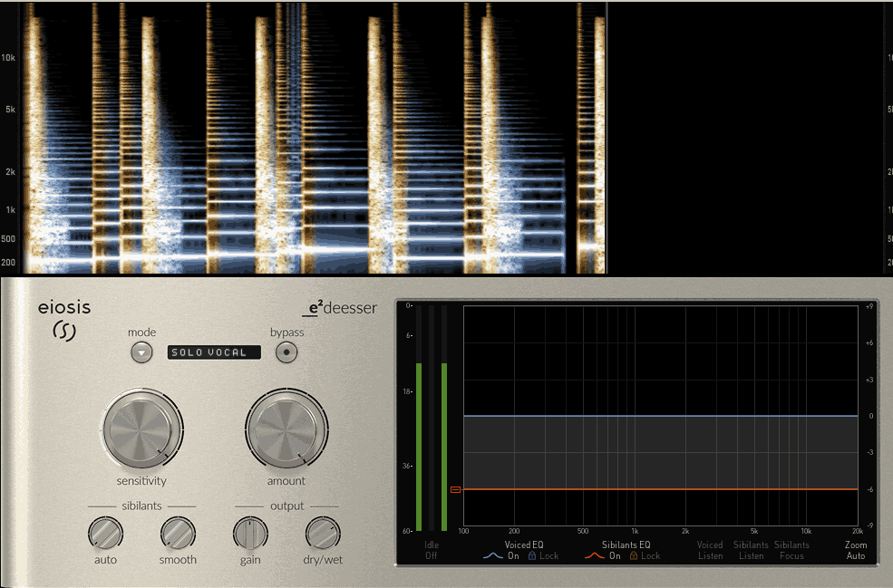Click the sibilants auto knob
The width and height of the screenshot is (893, 588).
[105, 534]
